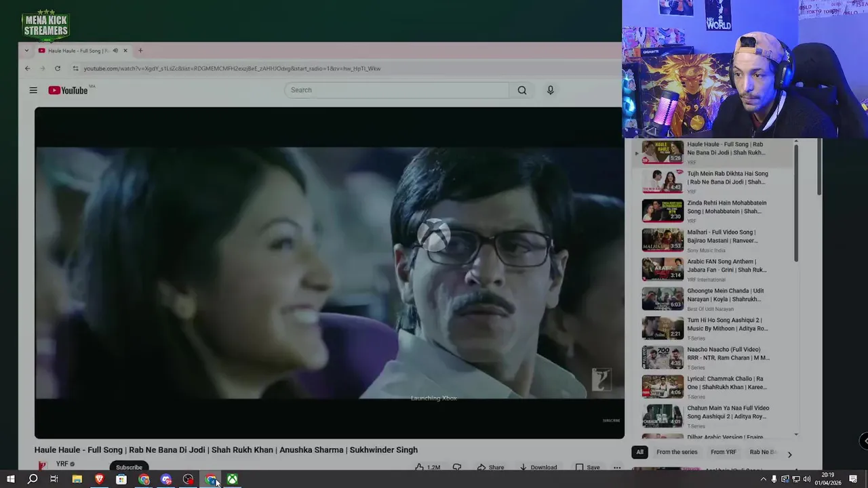This screenshot has height=488, width=868.
Task: Open Windows Start menu
Action: point(10,479)
